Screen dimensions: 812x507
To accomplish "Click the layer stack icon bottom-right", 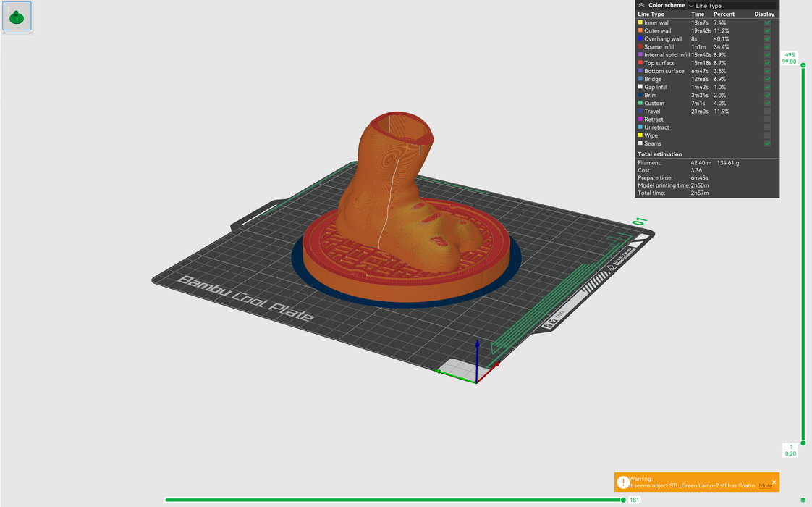I will [x=803, y=500].
